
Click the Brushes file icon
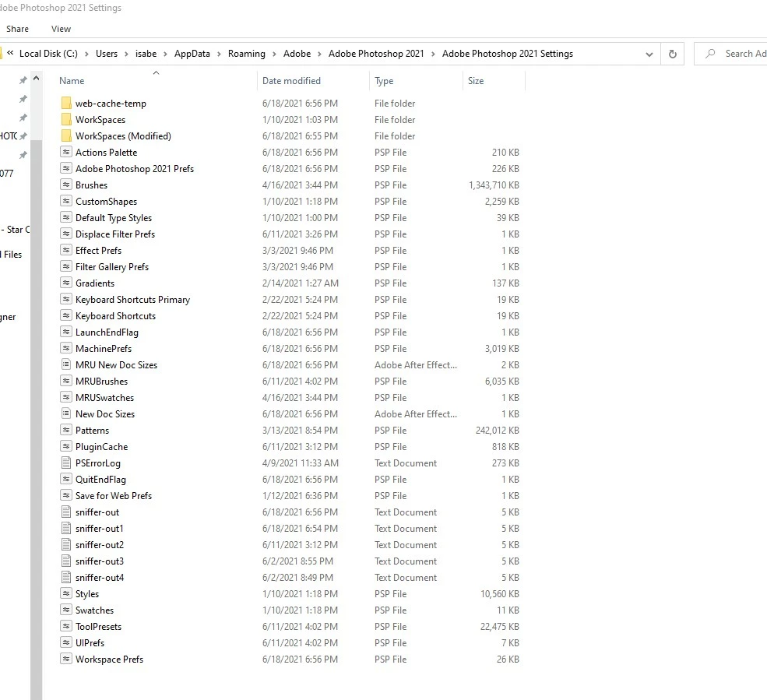coord(66,185)
